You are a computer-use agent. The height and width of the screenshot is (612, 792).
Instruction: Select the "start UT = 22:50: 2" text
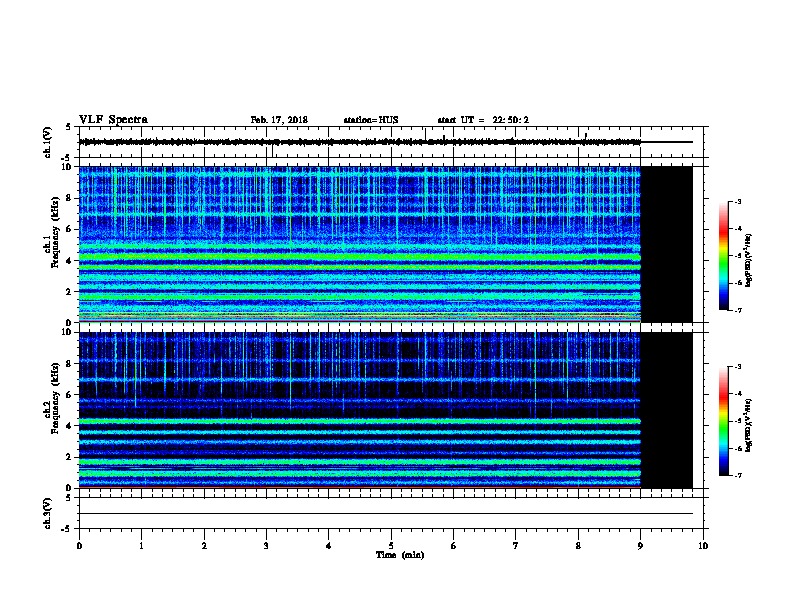click(x=483, y=120)
